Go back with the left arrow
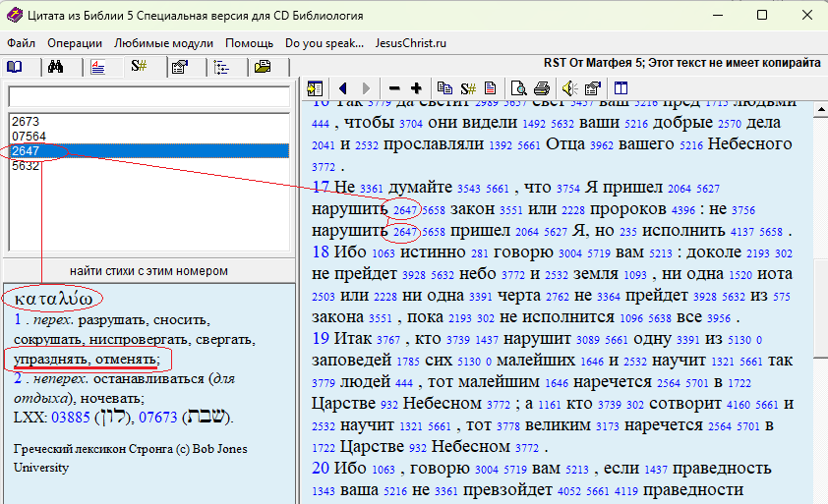The image size is (828, 504). point(343,88)
